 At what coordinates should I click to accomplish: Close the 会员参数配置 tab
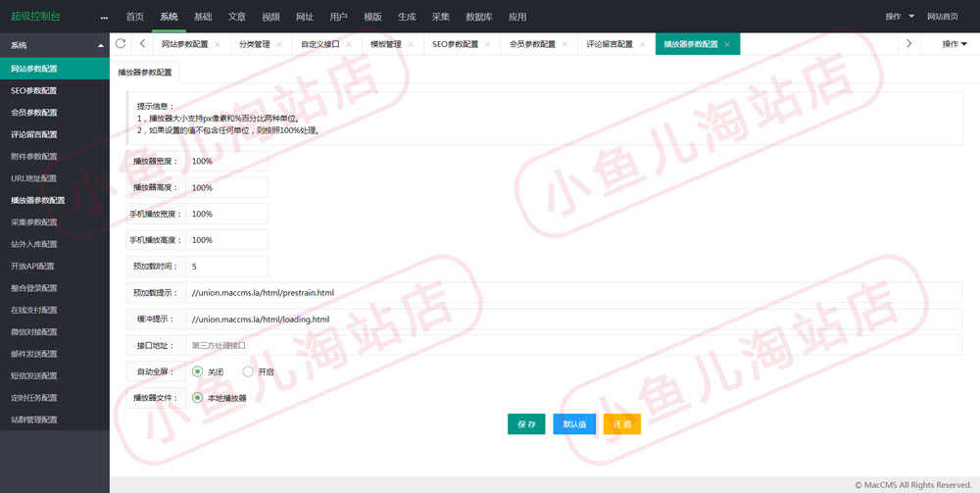pos(565,44)
